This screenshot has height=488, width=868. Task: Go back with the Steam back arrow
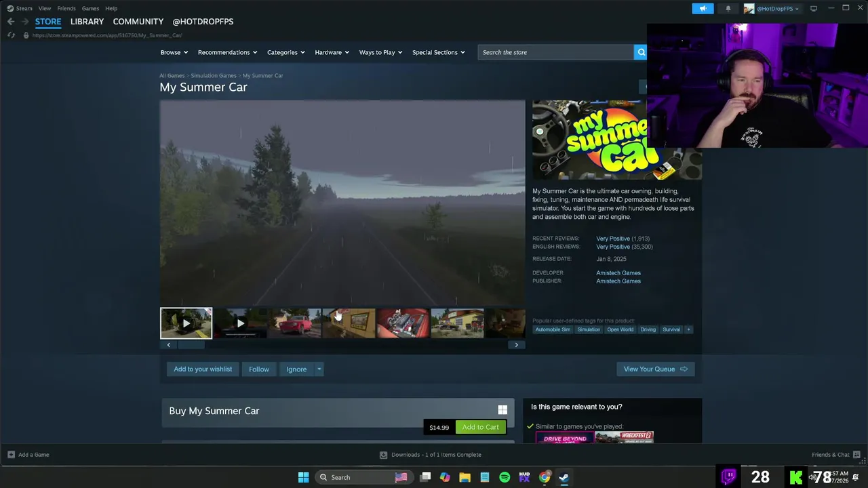point(11,22)
